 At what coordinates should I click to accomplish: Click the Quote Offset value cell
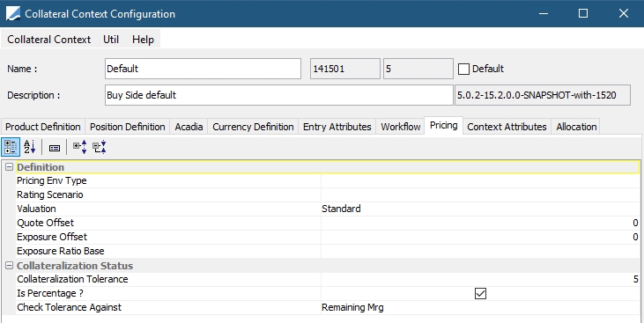click(x=480, y=223)
